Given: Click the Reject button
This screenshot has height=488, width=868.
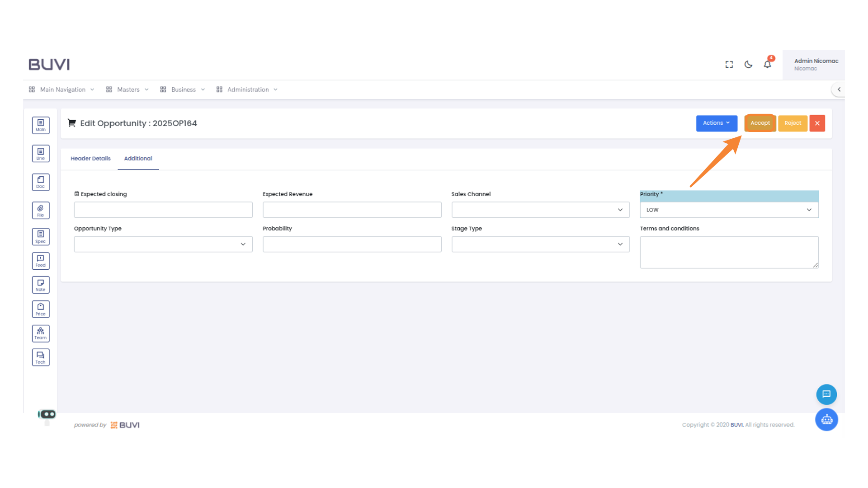Looking at the screenshot, I should pyautogui.click(x=793, y=123).
